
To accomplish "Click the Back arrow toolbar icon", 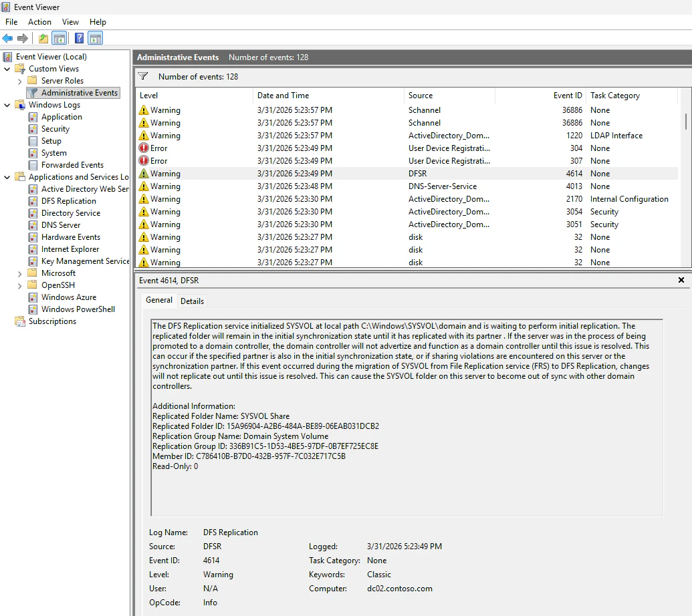I will [x=7, y=38].
